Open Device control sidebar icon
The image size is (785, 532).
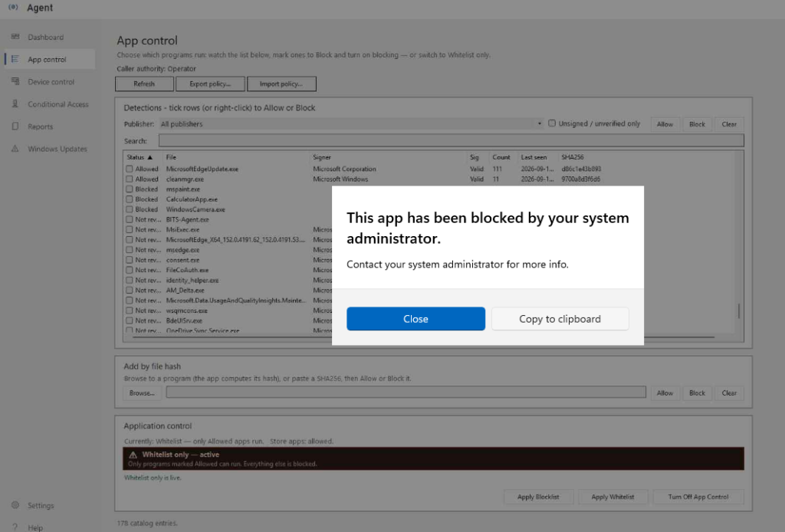click(x=15, y=81)
